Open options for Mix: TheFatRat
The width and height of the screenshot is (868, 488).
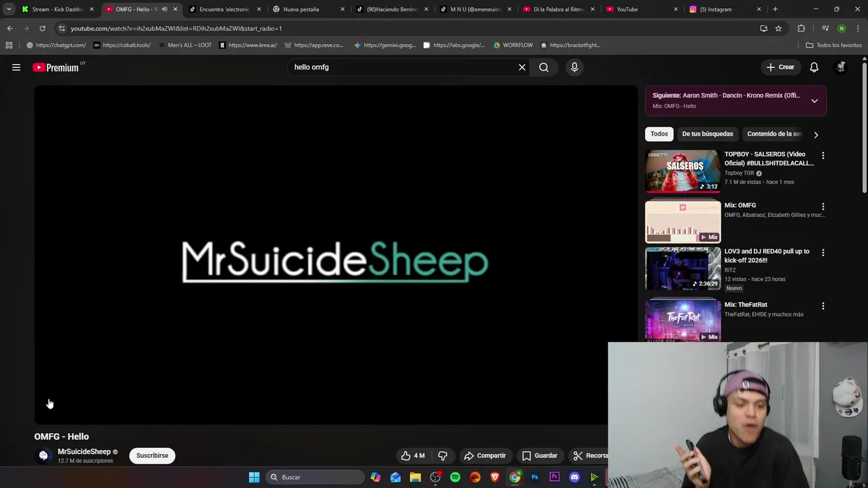tap(823, 306)
